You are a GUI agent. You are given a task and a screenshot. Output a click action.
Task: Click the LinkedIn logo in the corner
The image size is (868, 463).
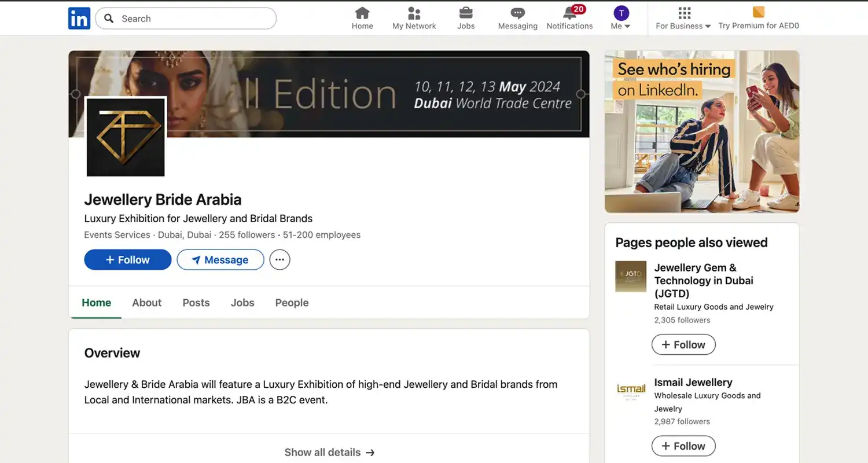tap(79, 18)
